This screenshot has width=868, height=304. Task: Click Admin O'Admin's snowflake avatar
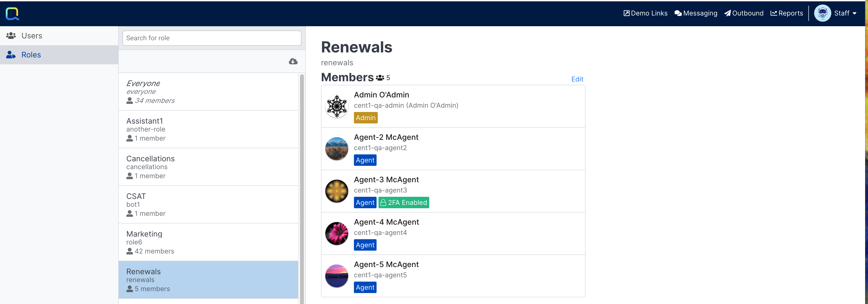click(336, 106)
